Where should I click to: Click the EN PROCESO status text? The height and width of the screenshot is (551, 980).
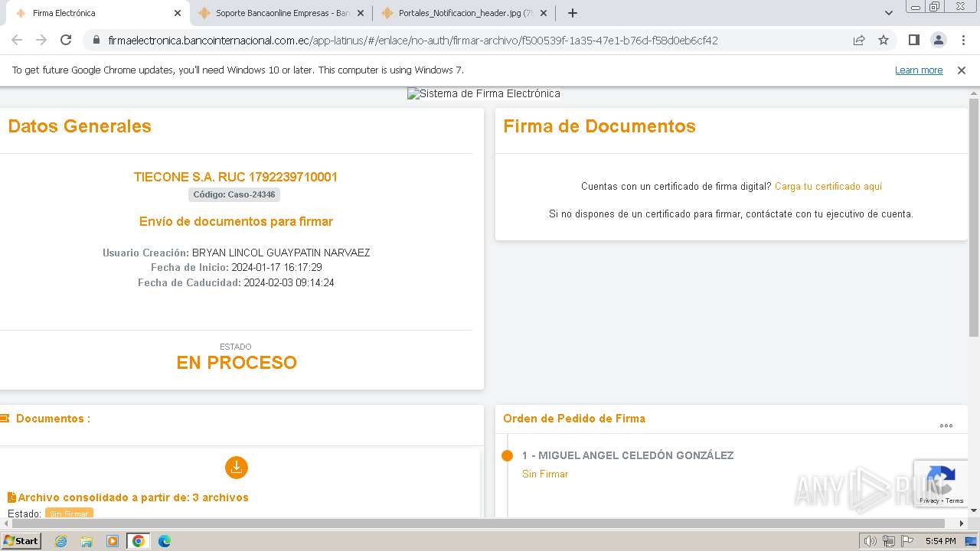point(237,363)
